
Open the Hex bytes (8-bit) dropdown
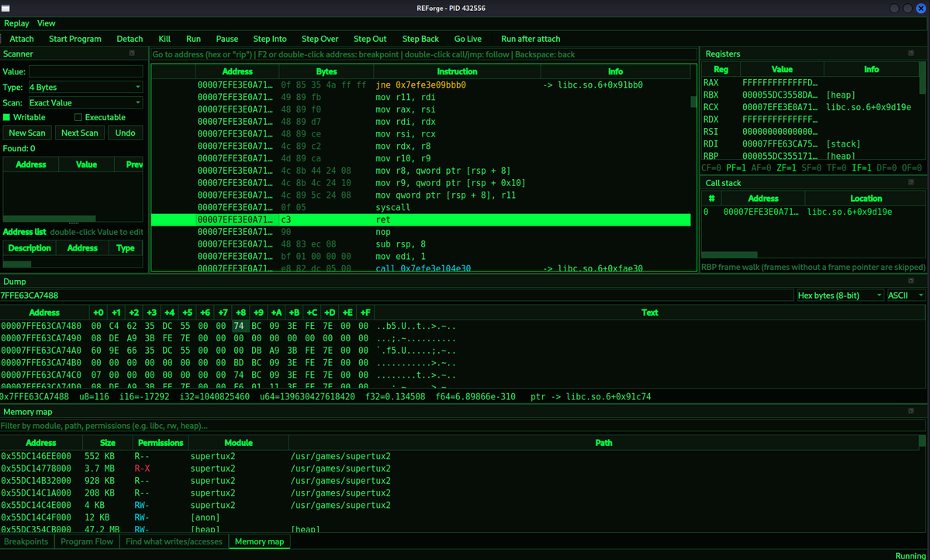(840, 296)
